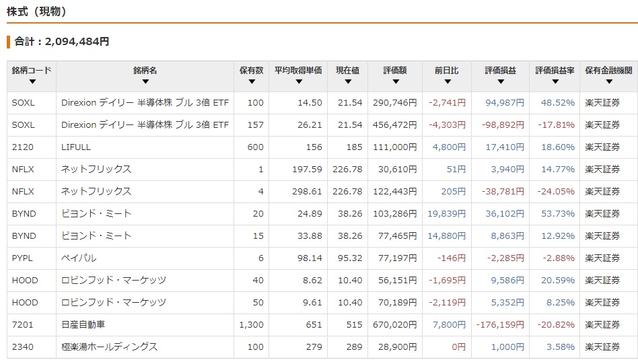
Task: Click the PYPL ticker code
Action: pyautogui.click(x=22, y=258)
